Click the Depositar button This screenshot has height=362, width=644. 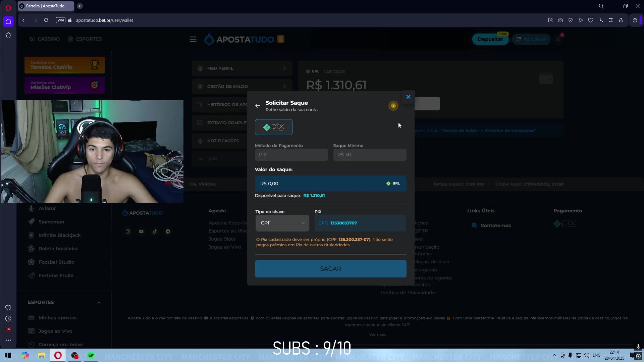coord(490,39)
